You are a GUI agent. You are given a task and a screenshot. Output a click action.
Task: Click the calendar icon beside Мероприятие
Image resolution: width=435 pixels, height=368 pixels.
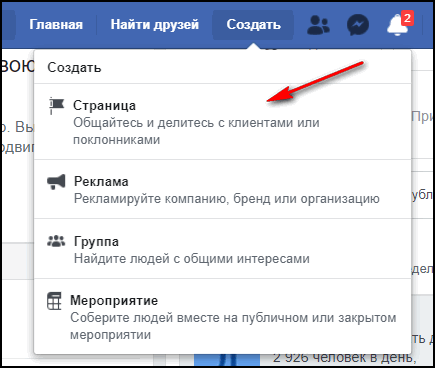click(x=54, y=301)
